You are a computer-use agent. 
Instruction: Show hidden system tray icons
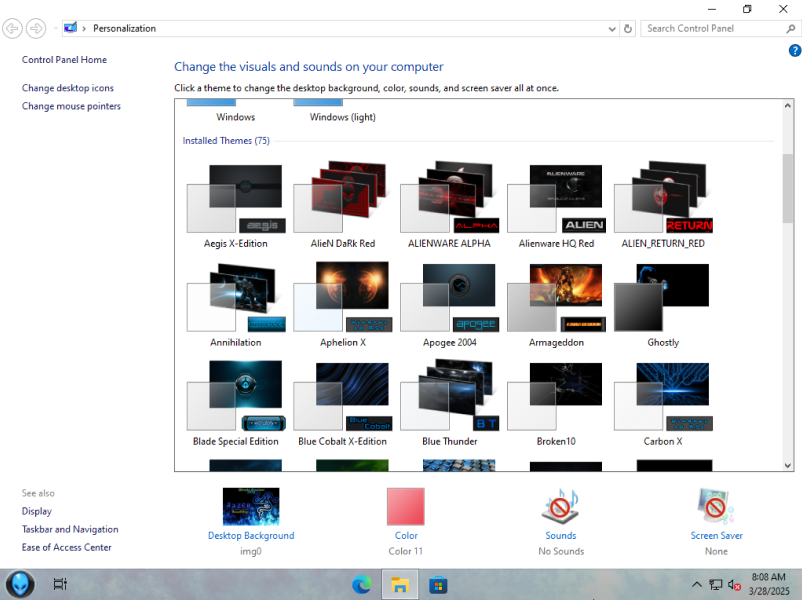pyautogui.click(x=697, y=585)
